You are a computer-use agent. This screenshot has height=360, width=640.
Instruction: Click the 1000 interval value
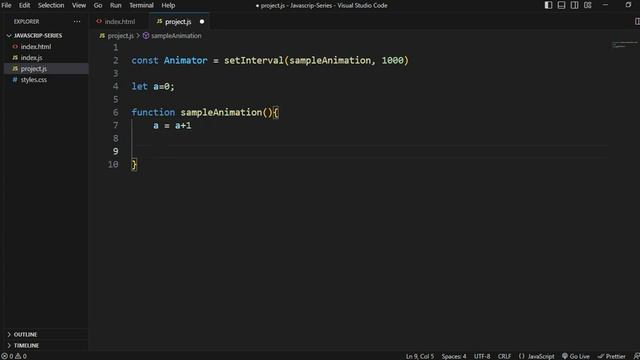tap(392, 60)
